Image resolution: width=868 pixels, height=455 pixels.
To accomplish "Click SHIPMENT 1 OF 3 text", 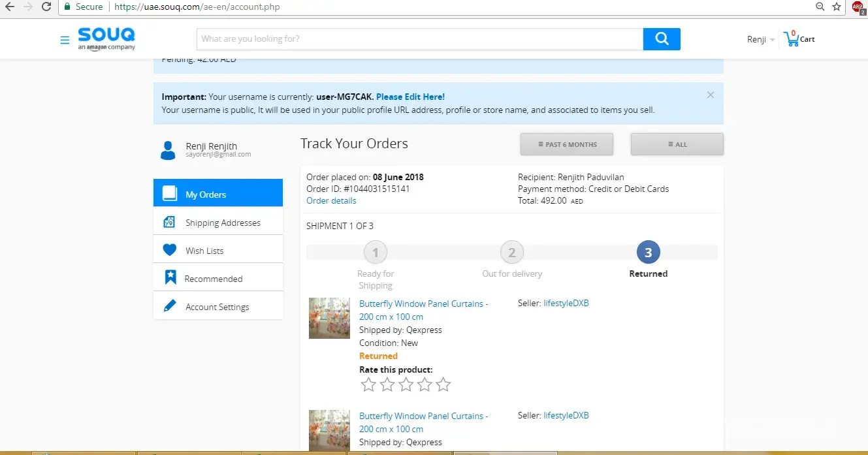I will (x=340, y=226).
